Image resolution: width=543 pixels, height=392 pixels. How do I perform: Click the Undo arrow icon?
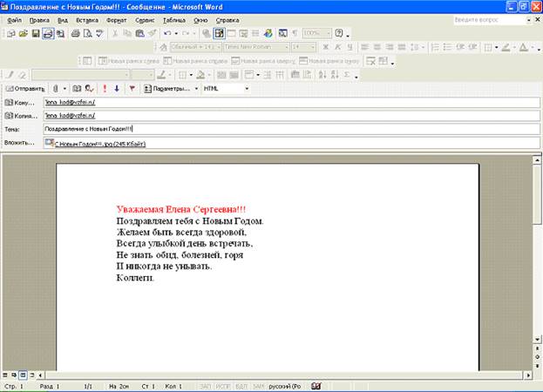click(166, 33)
